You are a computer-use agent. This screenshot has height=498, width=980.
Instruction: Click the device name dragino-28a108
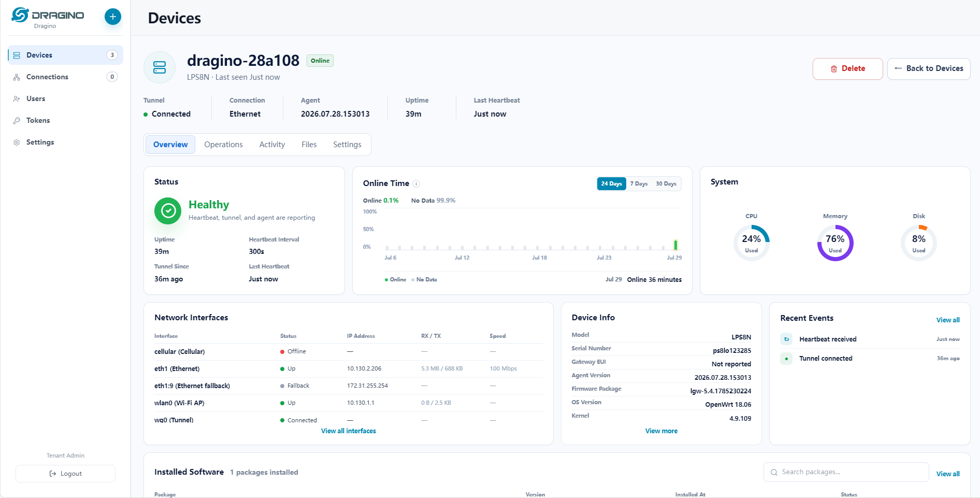click(x=243, y=61)
